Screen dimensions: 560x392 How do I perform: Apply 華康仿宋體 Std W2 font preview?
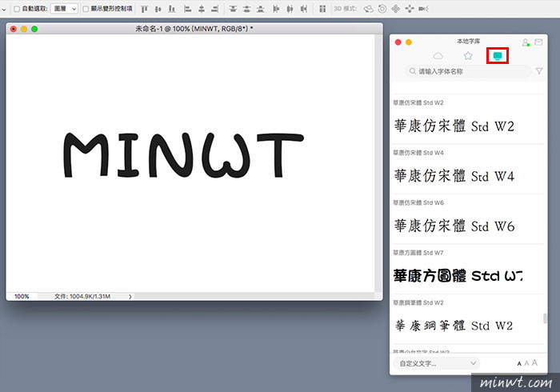[x=454, y=126]
